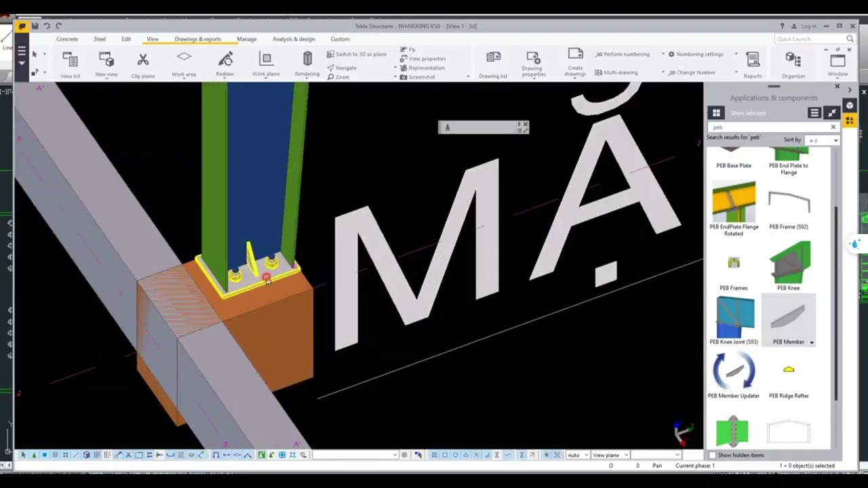
Task: Click the component catalog vertical scrollbar
Action: click(835, 304)
